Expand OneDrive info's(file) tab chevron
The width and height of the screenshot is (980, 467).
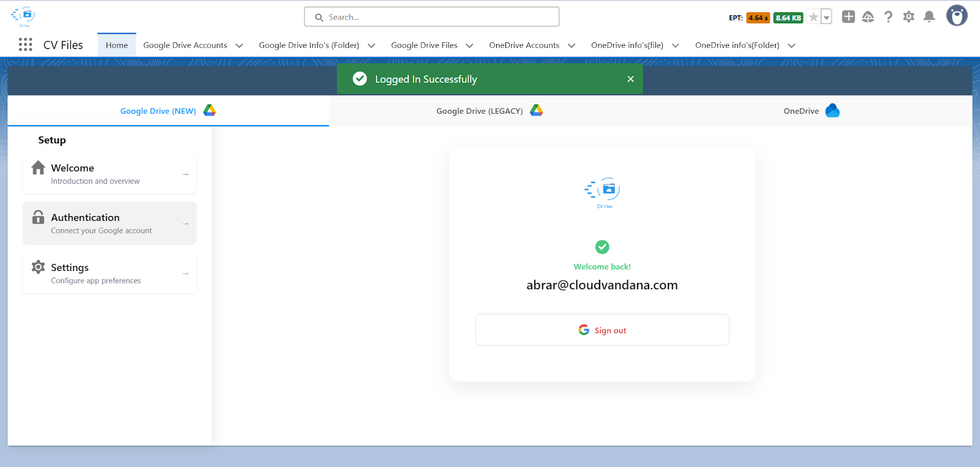(x=676, y=45)
